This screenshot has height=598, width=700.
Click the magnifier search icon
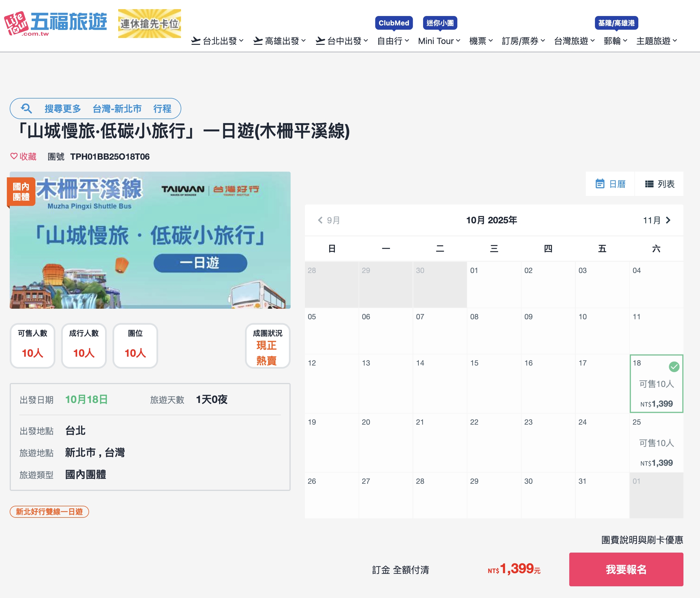coord(26,109)
